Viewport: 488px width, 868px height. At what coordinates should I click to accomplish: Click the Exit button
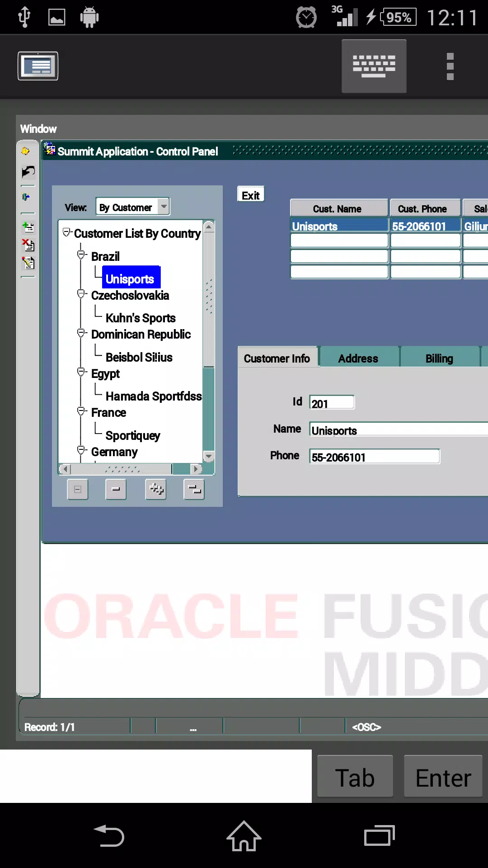pos(251,195)
